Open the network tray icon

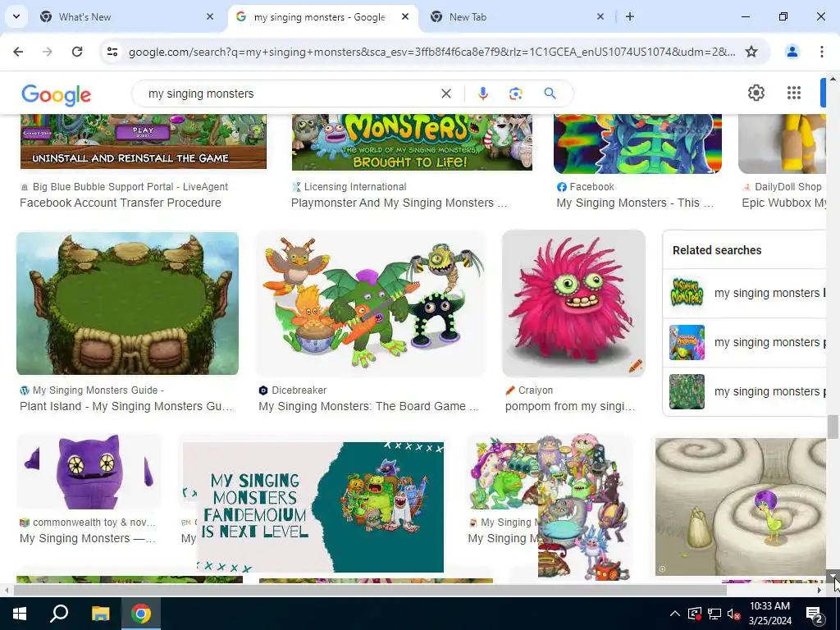(714, 614)
